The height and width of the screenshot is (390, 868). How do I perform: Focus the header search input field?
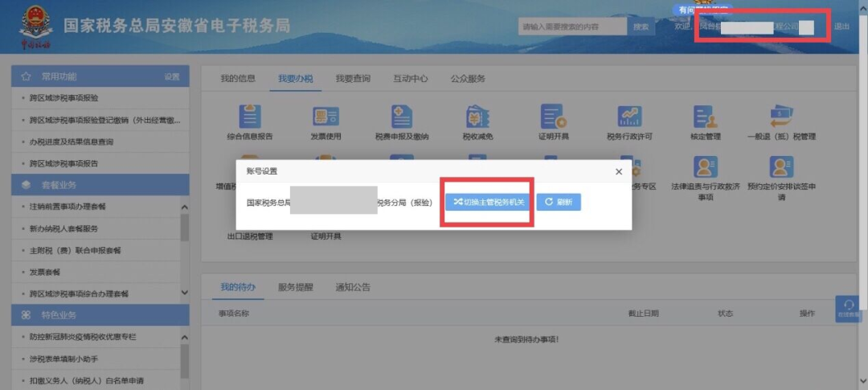point(572,27)
